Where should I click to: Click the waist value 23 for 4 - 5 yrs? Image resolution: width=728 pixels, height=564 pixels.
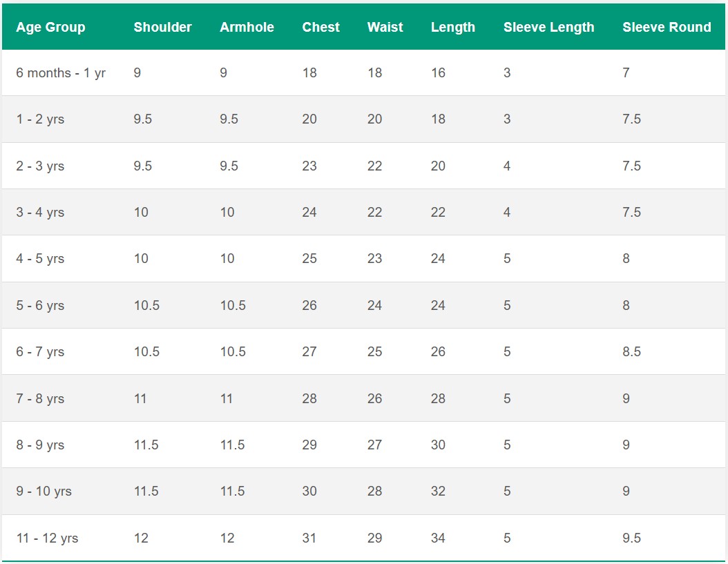point(374,258)
